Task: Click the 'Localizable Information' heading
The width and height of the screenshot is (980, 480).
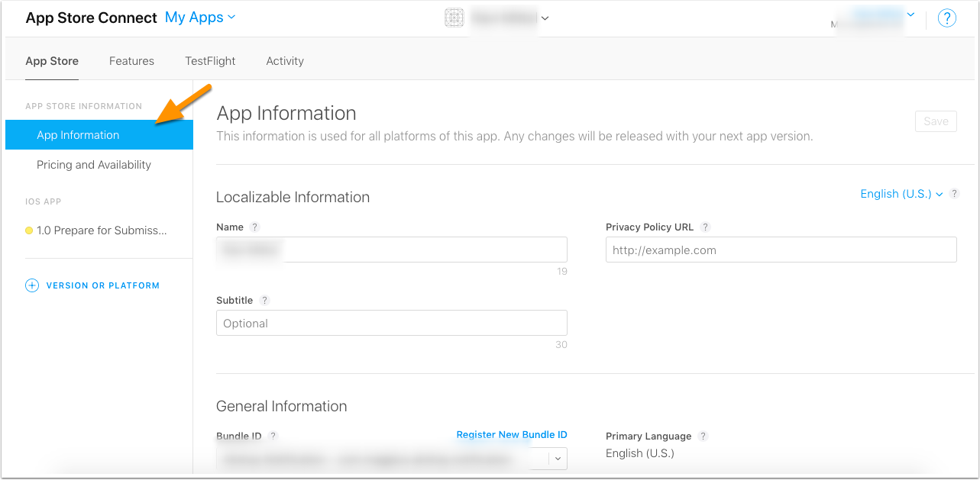Action: pyautogui.click(x=293, y=197)
